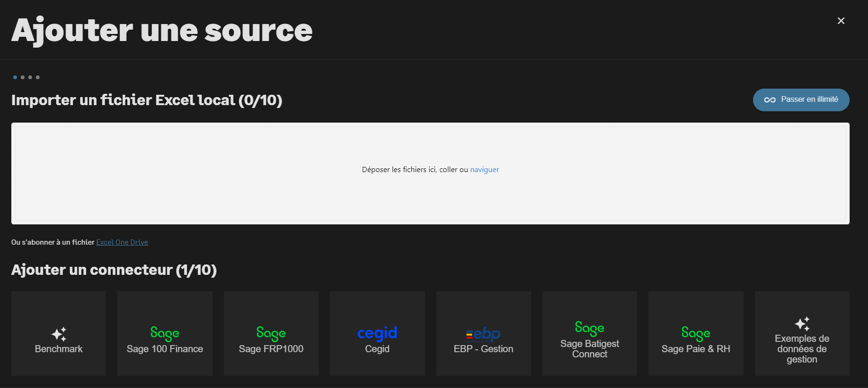
Task: Go to the first step dot
Action: (15, 77)
